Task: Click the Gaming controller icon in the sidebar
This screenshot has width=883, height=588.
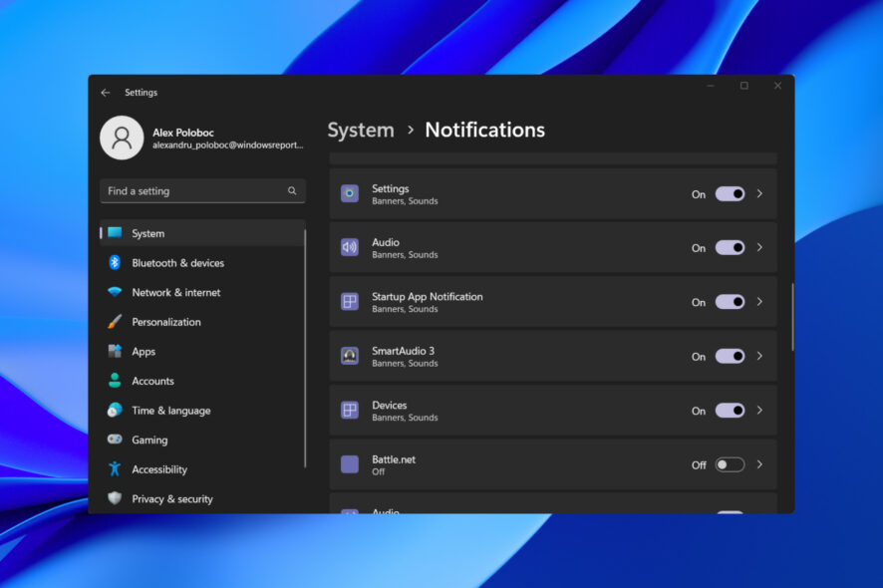Action: (x=114, y=440)
